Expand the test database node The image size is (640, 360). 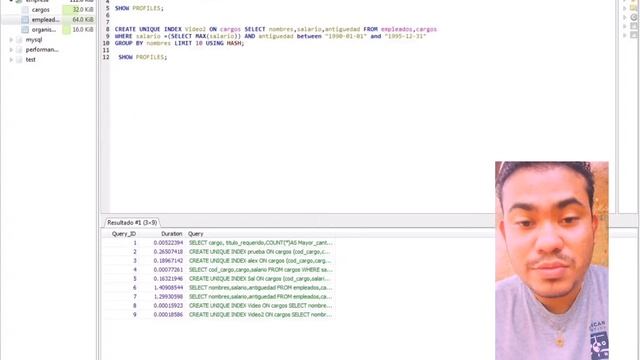pyautogui.click(x=11, y=60)
